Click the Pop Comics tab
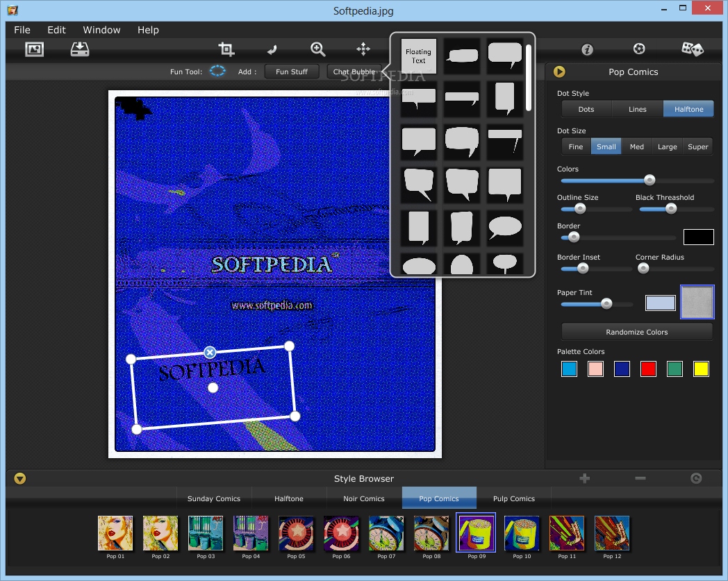The height and width of the screenshot is (581, 728). (439, 498)
